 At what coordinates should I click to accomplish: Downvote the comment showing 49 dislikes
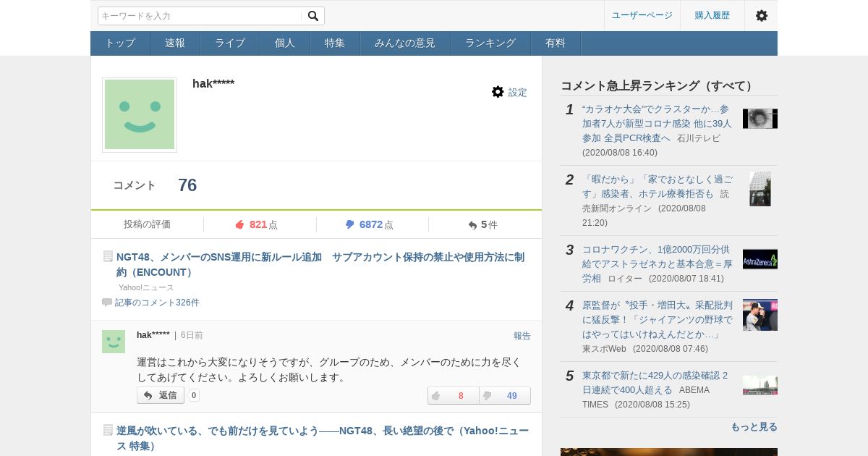coord(505,396)
